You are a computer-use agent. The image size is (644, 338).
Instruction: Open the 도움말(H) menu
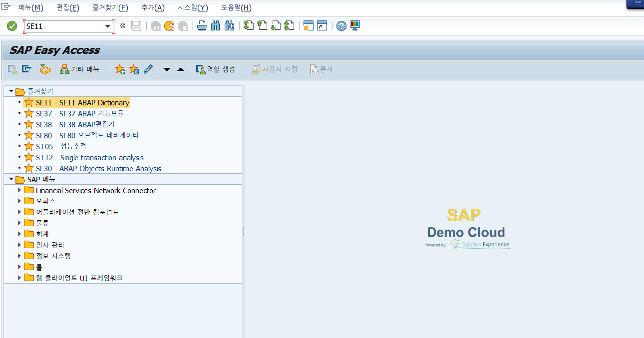[236, 7]
